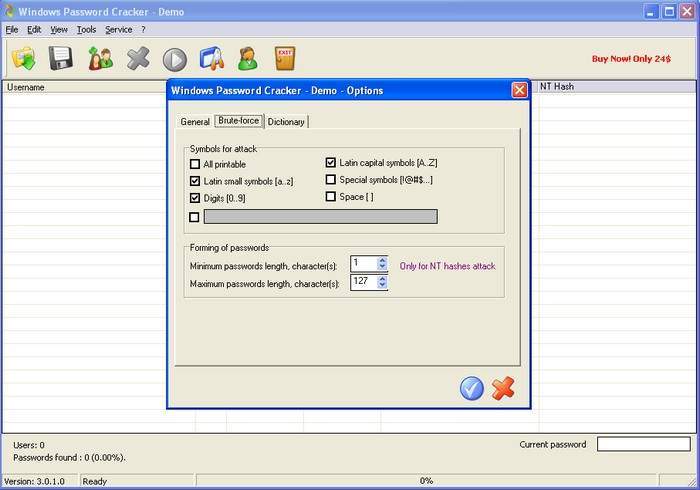Switch to the General tab
700x490 pixels.
coord(195,122)
